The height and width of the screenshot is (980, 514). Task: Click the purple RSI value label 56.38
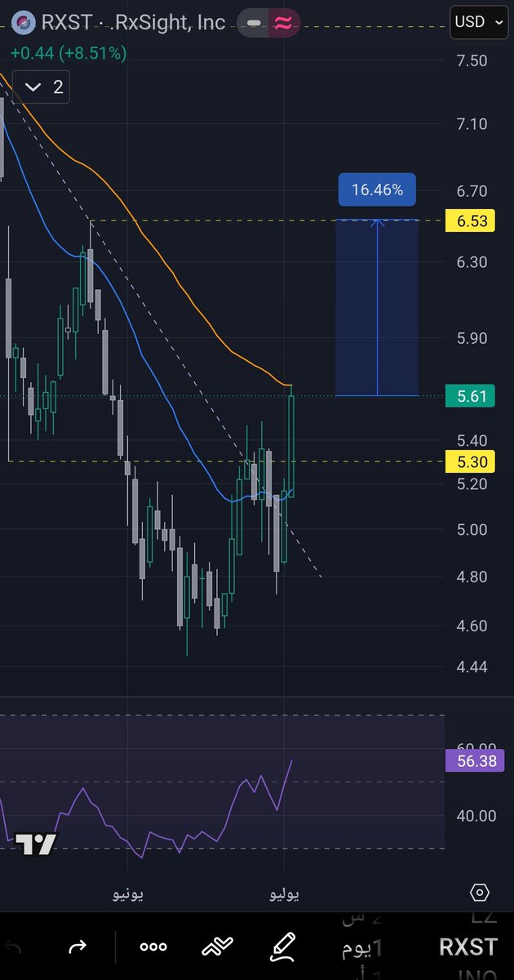pyautogui.click(x=475, y=761)
